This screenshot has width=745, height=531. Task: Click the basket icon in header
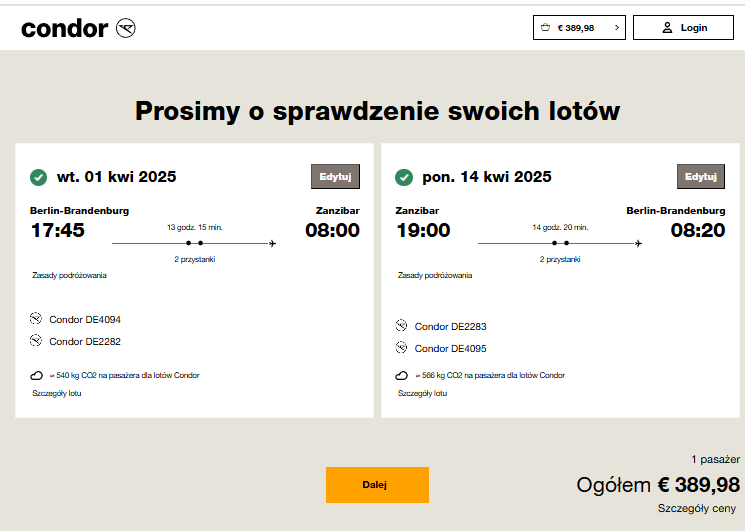tap(545, 28)
